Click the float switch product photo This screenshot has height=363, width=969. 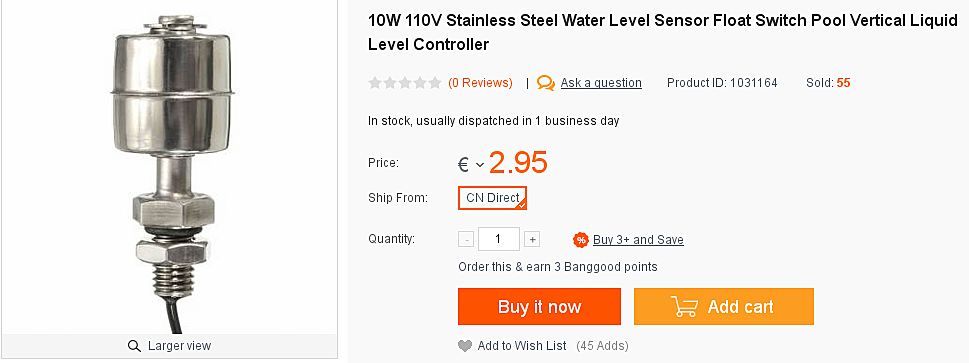(x=170, y=167)
